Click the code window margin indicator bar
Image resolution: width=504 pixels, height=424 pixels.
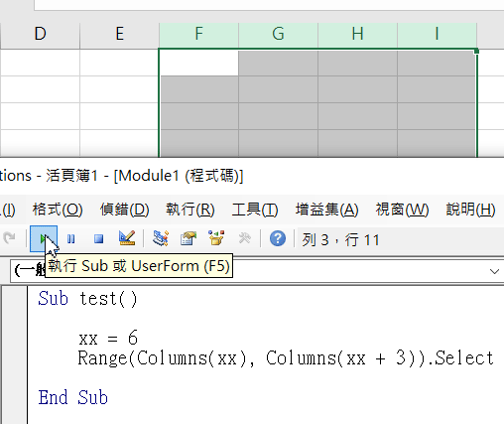[15, 354]
